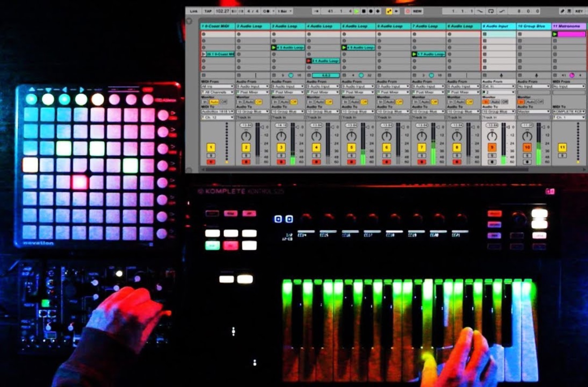588x387 pixels.
Task: Select the 0-Coast MIDI track header
Action: [217, 26]
